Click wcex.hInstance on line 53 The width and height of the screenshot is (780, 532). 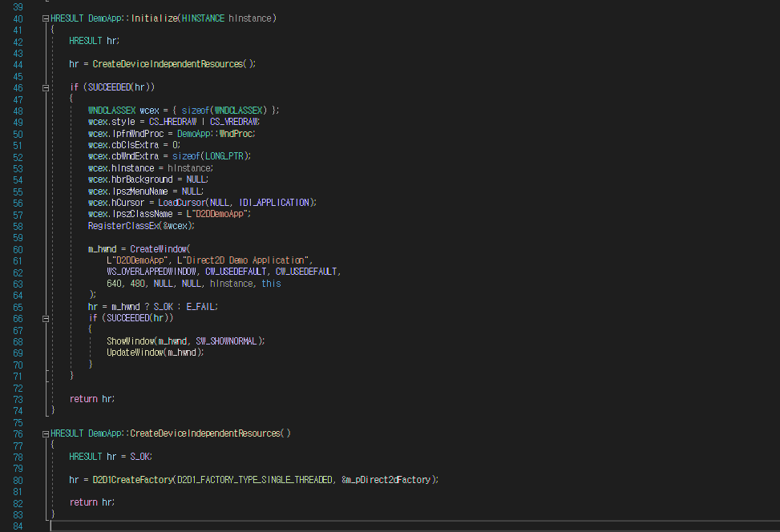121,168
